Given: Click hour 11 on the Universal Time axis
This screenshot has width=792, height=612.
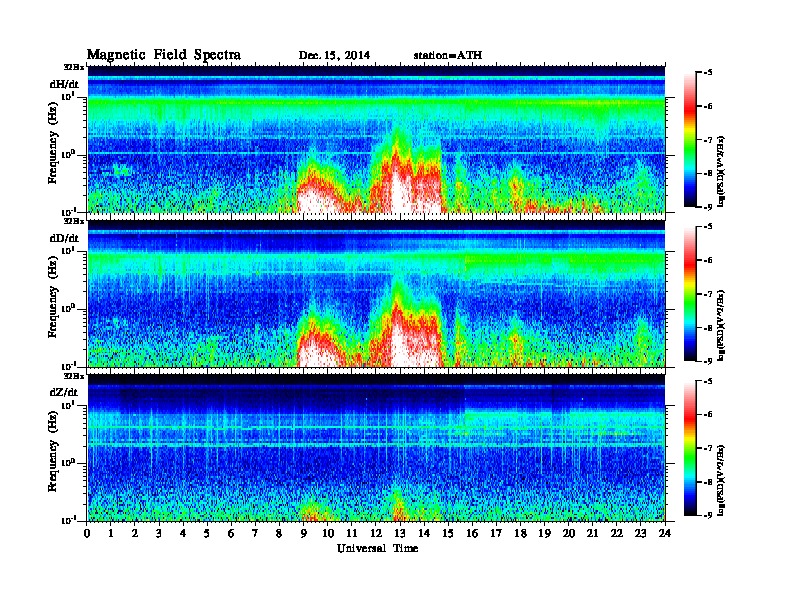Looking at the screenshot, I should pyautogui.click(x=352, y=533).
